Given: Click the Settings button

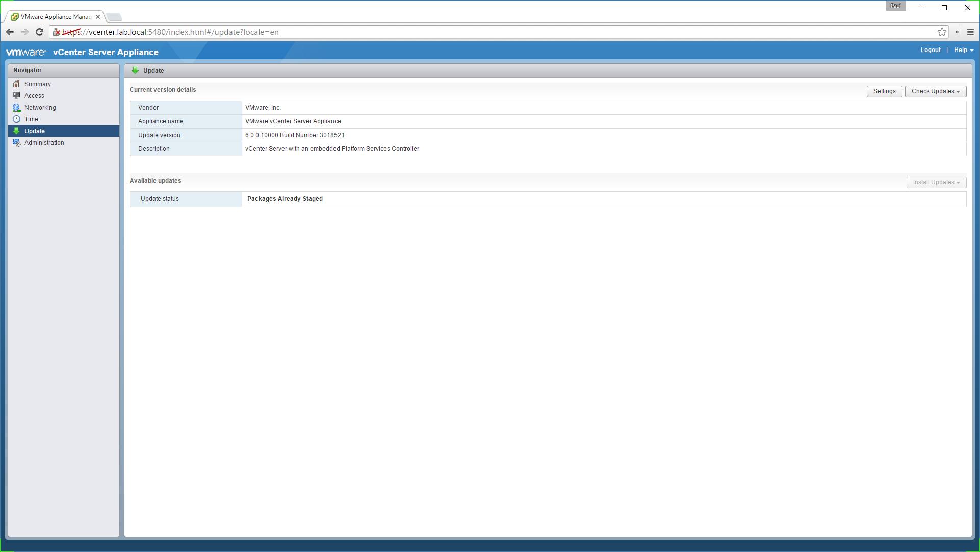Looking at the screenshot, I should pos(884,91).
